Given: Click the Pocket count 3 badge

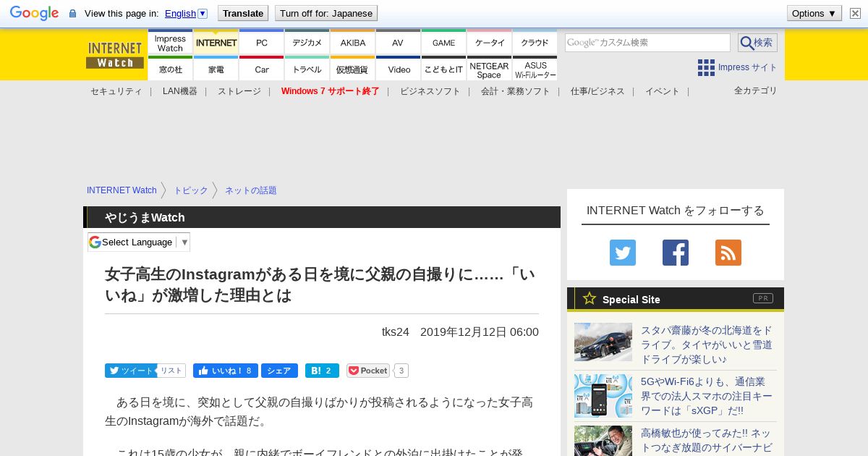Looking at the screenshot, I should click(401, 371).
